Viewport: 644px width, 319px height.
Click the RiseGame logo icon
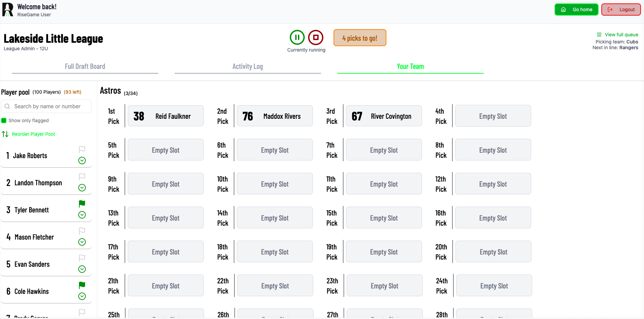(x=8, y=10)
